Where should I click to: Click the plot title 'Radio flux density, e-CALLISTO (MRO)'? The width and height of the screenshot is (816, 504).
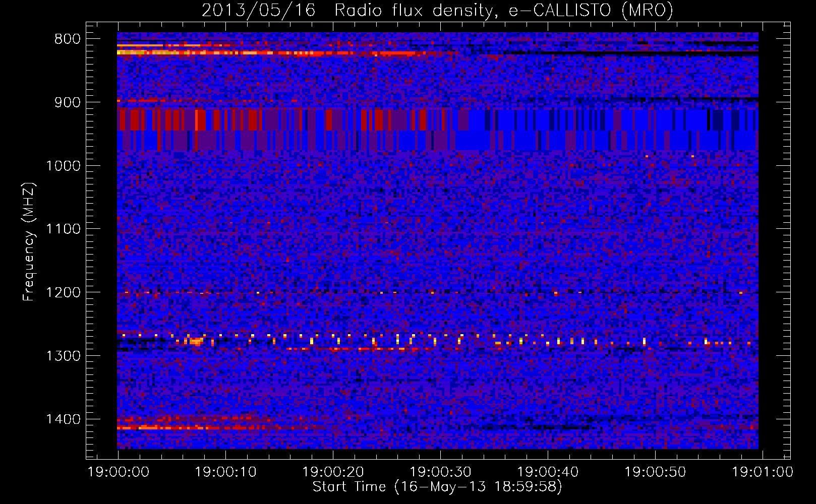[x=504, y=11]
